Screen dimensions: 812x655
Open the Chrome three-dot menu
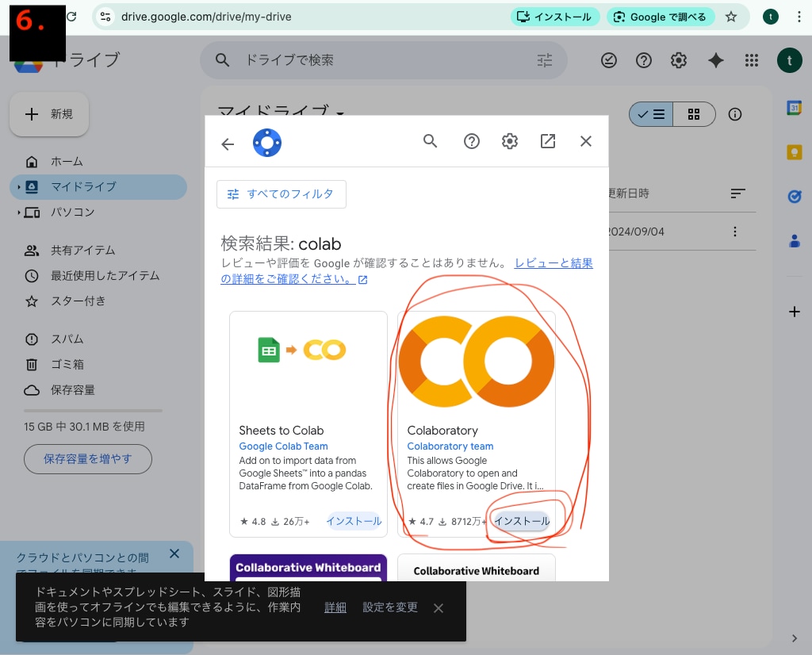[801, 16]
